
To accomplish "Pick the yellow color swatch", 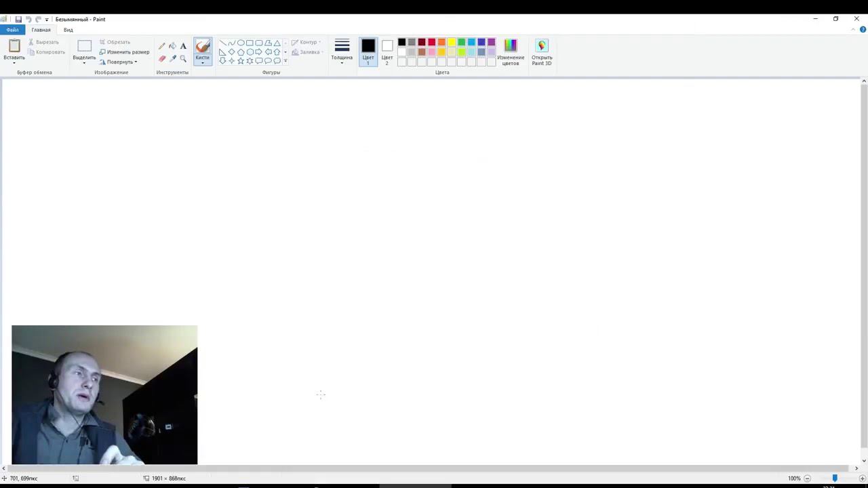I will pos(452,42).
